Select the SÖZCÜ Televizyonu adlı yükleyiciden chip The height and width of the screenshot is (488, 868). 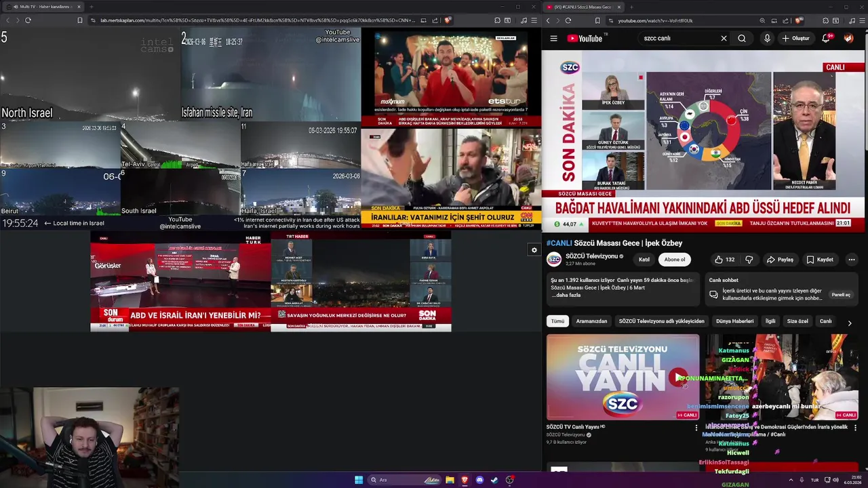(x=661, y=321)
